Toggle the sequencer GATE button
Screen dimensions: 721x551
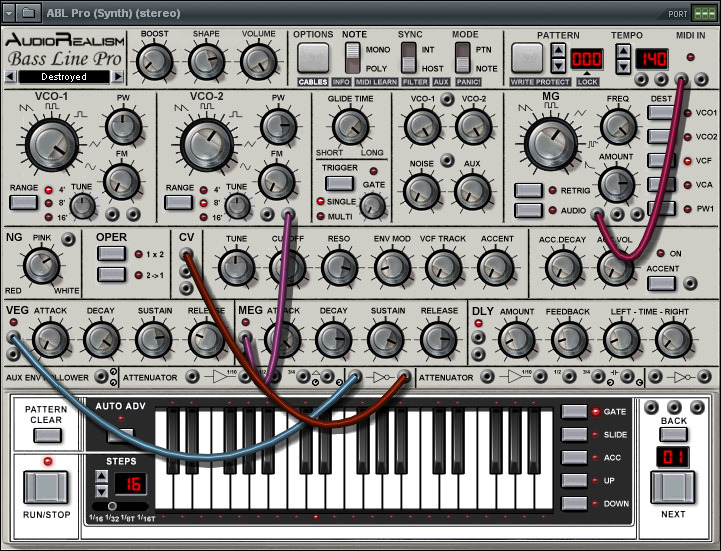coord(574,411)
